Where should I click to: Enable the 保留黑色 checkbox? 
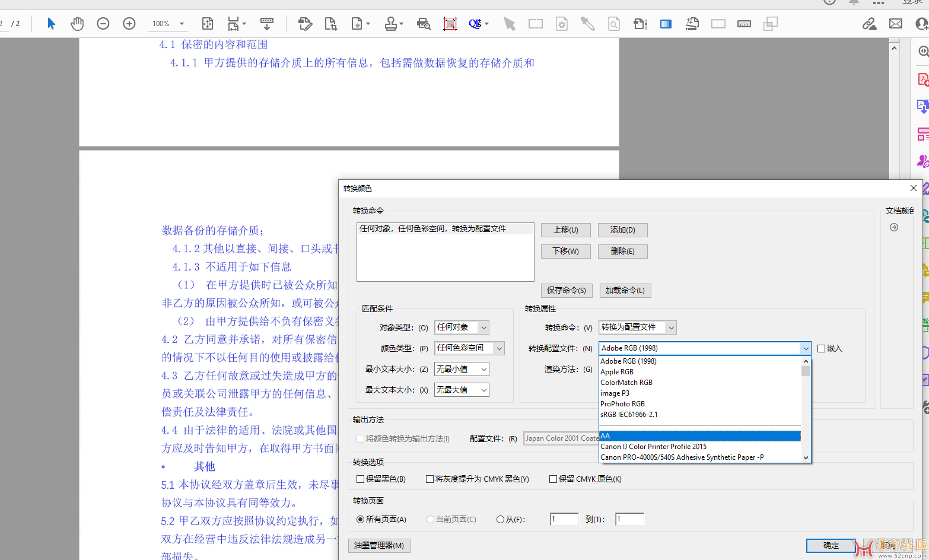pyautogui.click(x=361, y=479)
